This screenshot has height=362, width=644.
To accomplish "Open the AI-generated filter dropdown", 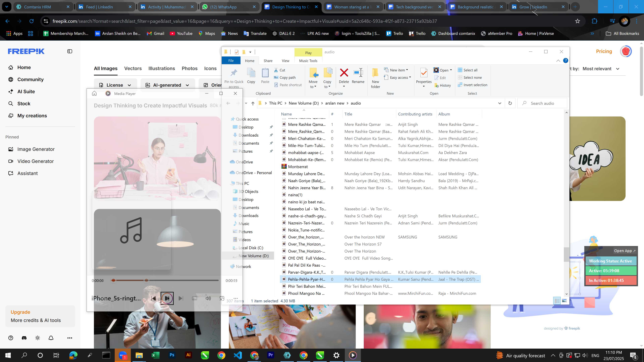I will [168, 85].
